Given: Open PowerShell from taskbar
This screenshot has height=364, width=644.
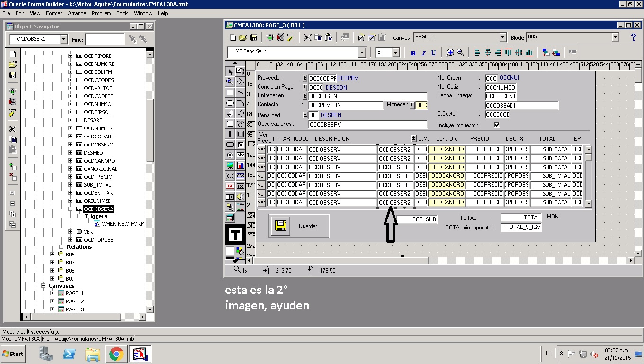Looking at the screenshot, I should click(70, 354).
